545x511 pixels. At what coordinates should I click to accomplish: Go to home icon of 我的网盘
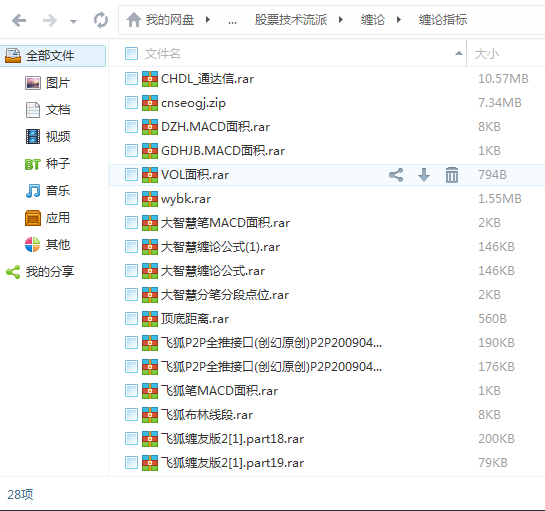[x=133, y=20]
